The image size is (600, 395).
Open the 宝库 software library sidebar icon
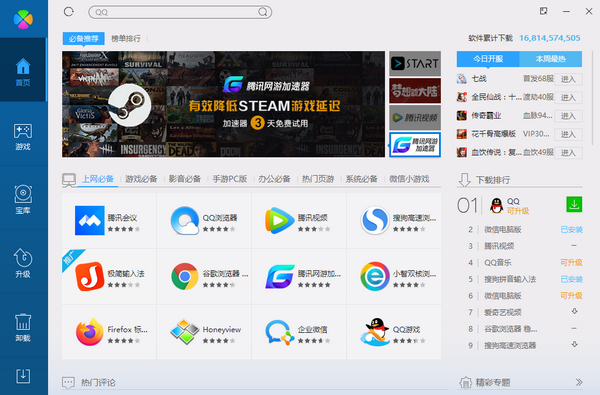[23, 199]
